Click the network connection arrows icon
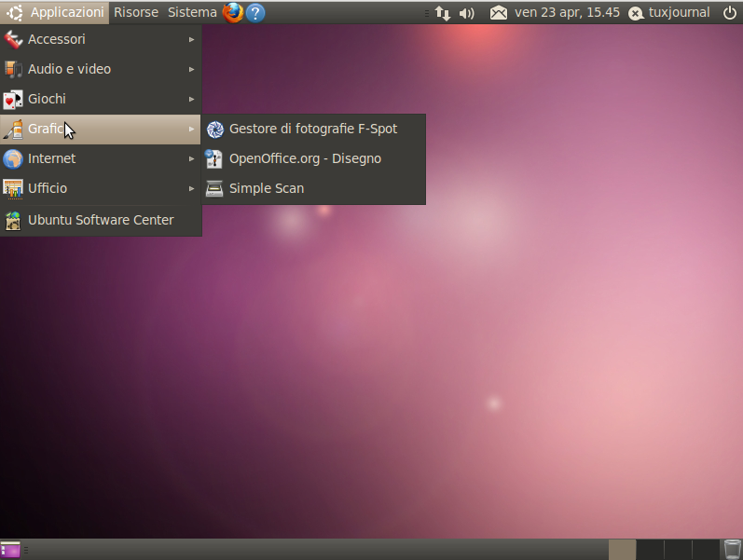Image resolution: width=743 pixels, height=560 pixels. (x=443, y=13)
